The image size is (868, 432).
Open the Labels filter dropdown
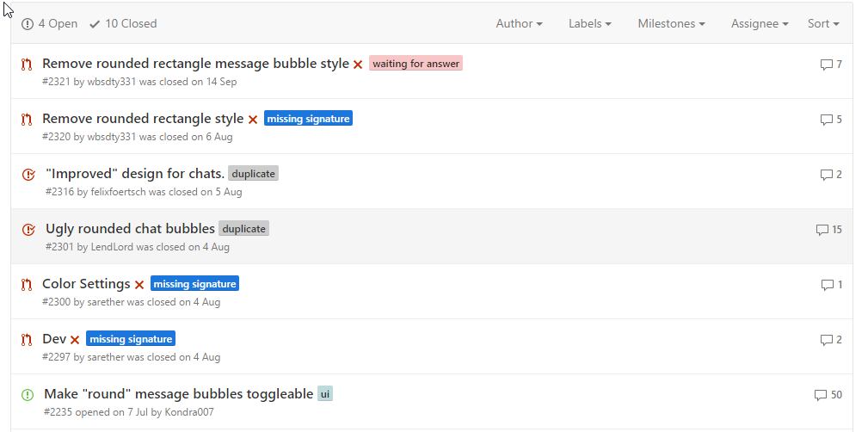click(589, 24)
